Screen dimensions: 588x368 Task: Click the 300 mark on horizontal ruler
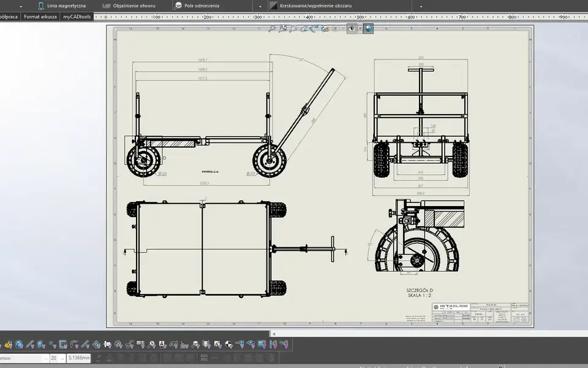tap(258, 17)
